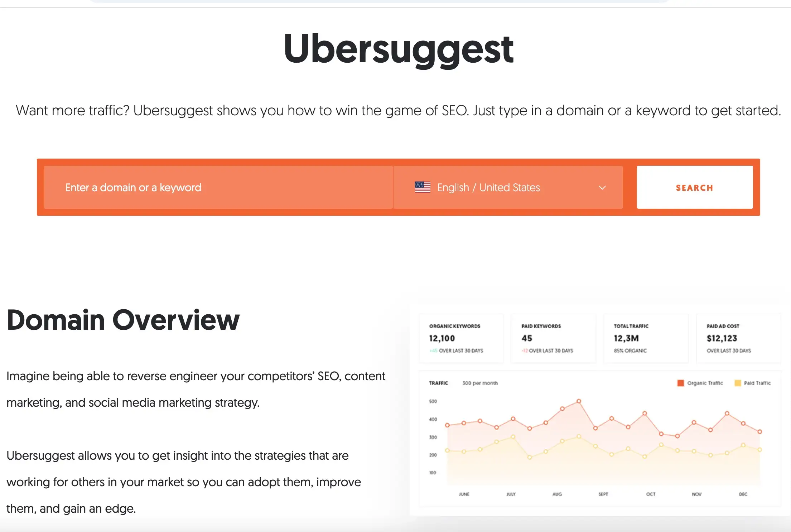Click the DEC label on chart axis

point(743,494)
